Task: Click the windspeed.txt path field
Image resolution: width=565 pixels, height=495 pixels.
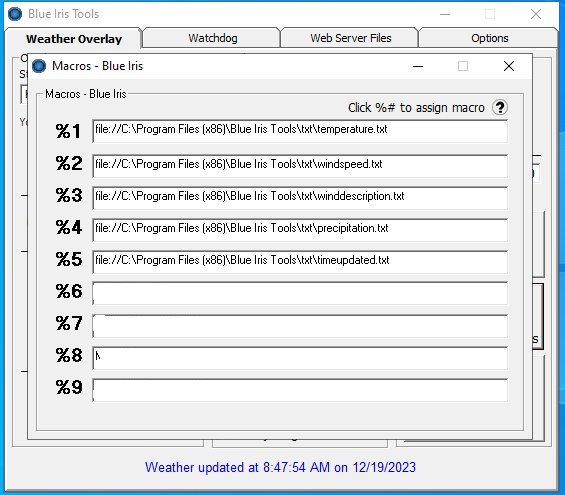Action: coord(300,166)
